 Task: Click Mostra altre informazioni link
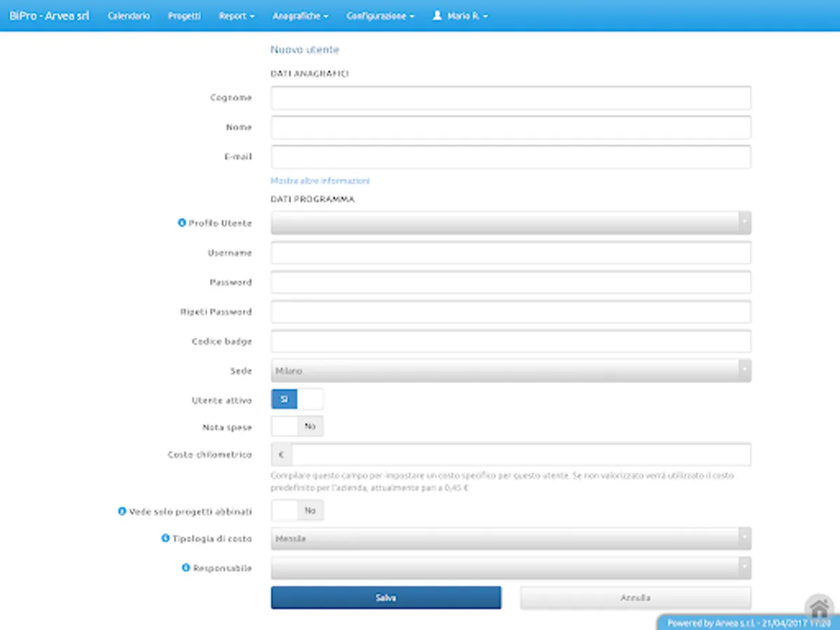click(320, 181)
